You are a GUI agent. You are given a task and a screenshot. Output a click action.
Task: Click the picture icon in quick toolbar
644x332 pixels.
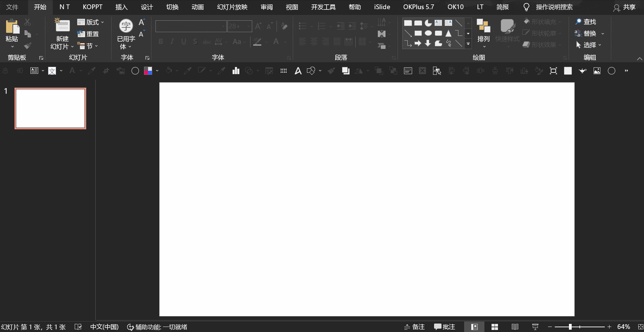(x=597, y=71)
